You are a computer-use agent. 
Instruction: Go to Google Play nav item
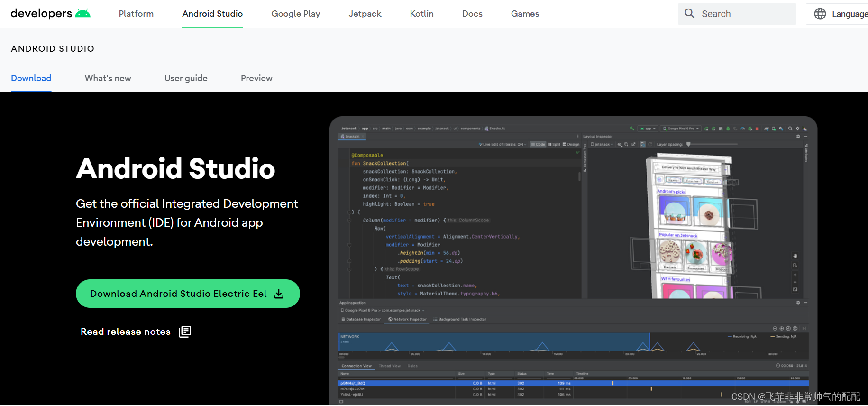(296, 14)
